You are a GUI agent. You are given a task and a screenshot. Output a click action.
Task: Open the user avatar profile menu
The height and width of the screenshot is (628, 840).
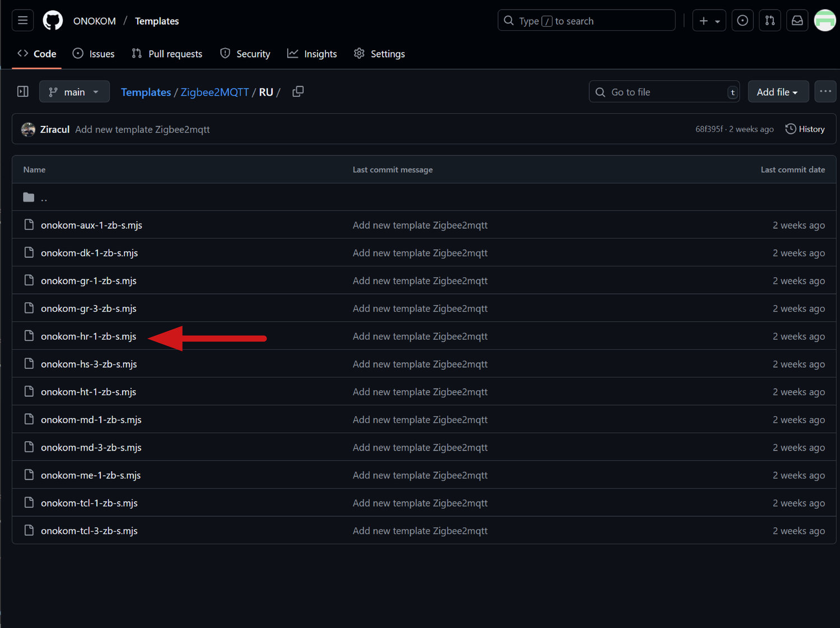click(x=824, y=21)
